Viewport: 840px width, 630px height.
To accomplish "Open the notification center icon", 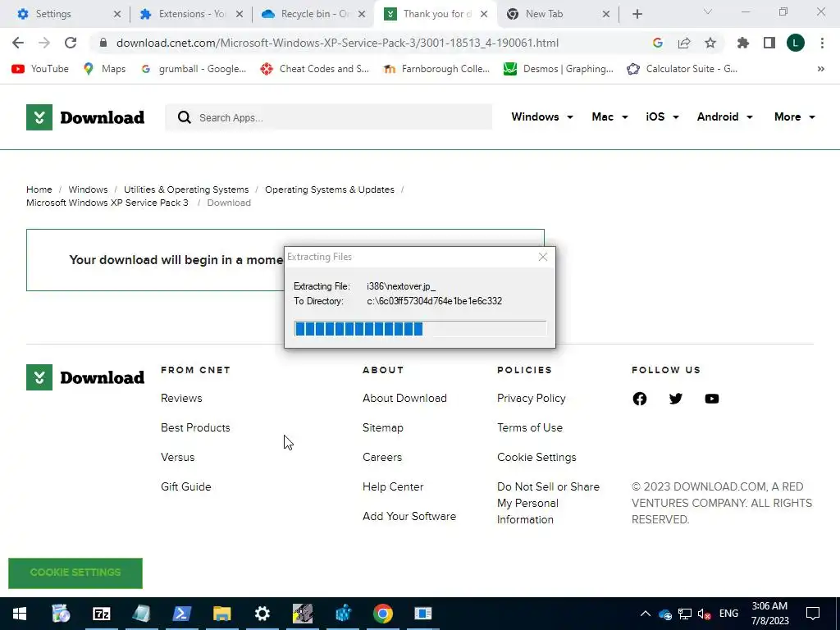I will point(813,614).
